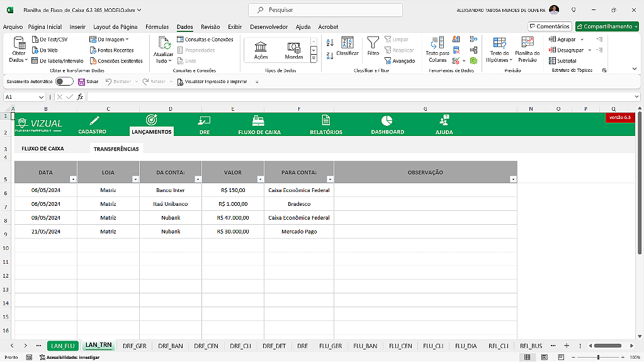Select the Moedas currency data type

pos(293,49)
